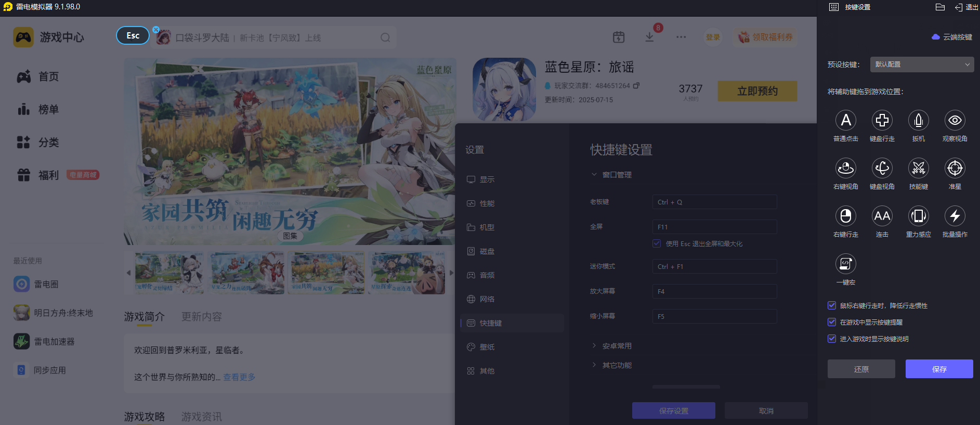Select the 键盘视角 keyboard view icon

tap(882, 168)
